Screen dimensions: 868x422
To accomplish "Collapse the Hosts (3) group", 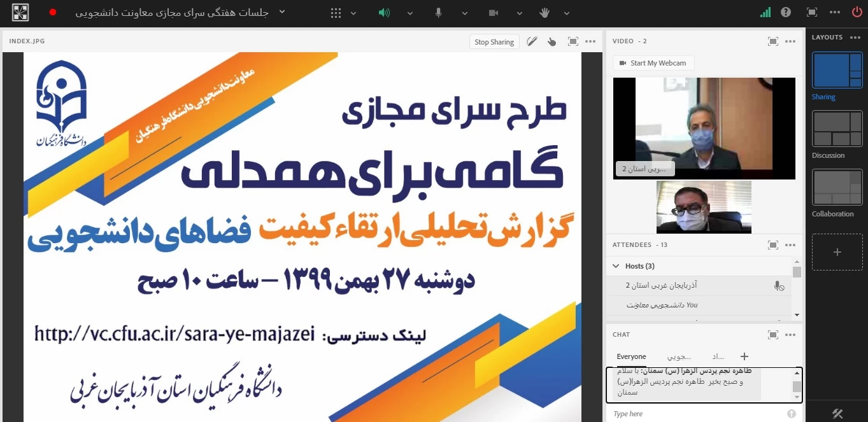I will pyautogui.click(x=616, y=266).
